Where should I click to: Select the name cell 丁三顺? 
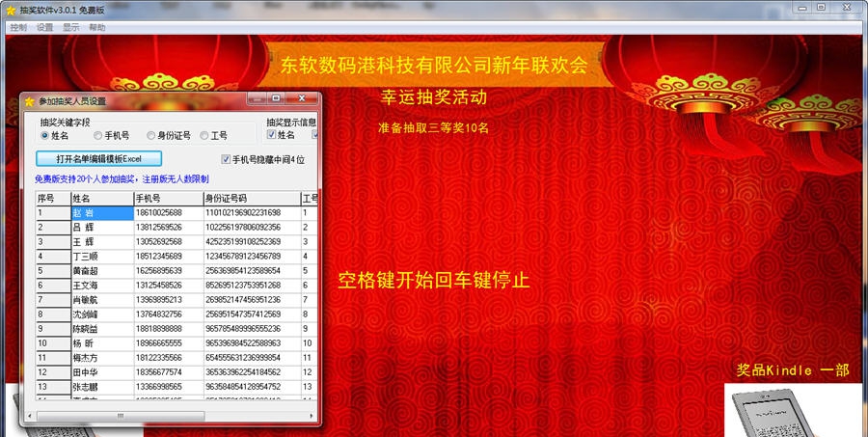(x=102, y=257)
